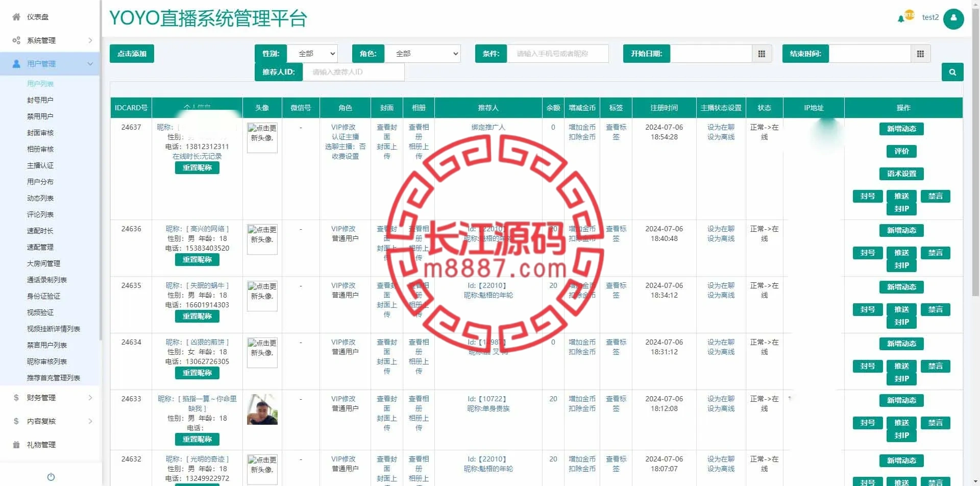Screen dimensions: 980x486
Task: Focus the phone or nickname search field
Action: pos(558,54)
